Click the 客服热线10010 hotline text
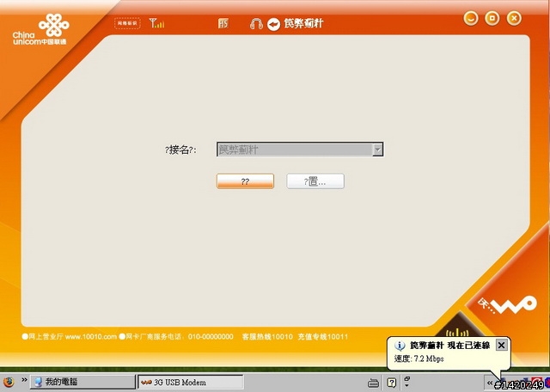Viewport: 550px width, 392px height. point(267,336)
